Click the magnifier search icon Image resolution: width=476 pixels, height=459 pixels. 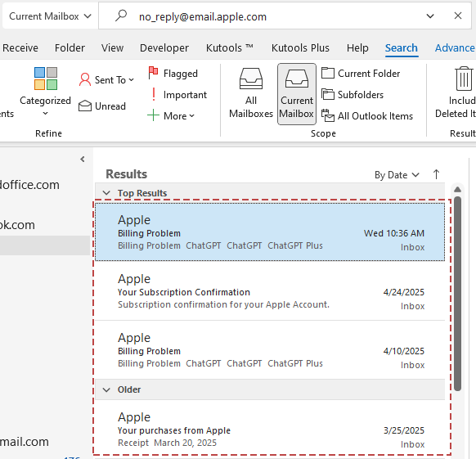[x=121, y=16]
